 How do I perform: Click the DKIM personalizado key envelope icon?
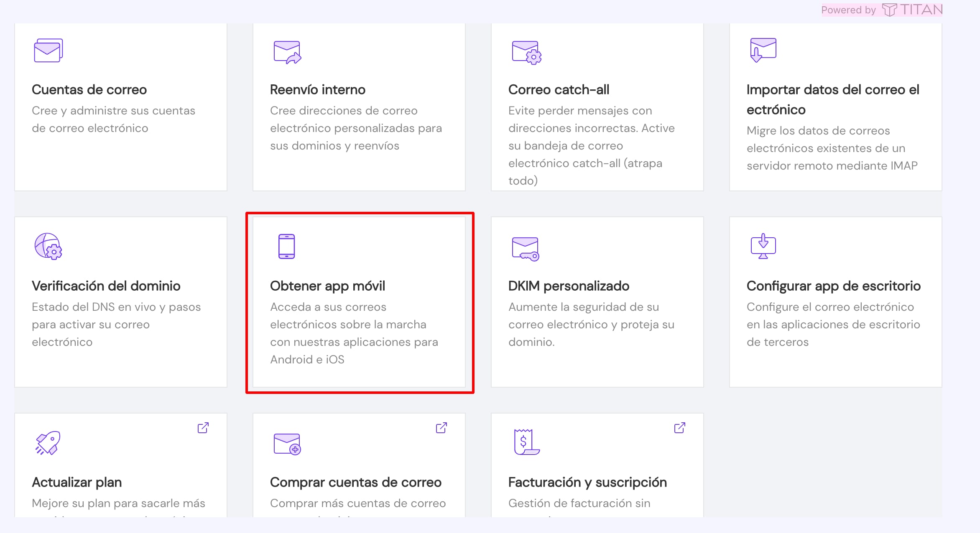(x=526, y=249)
